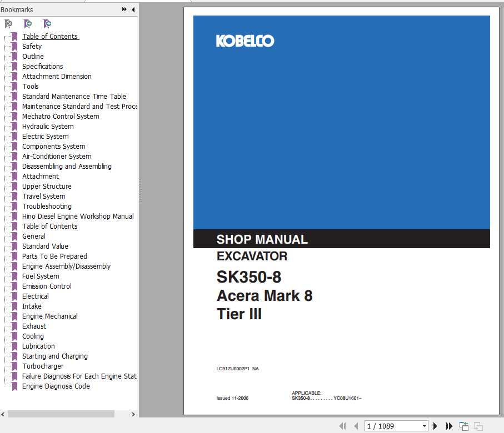Open Hino Diesel Engine Workshop Manual bookmark
The image size is (504, 433).
(78, 216)
